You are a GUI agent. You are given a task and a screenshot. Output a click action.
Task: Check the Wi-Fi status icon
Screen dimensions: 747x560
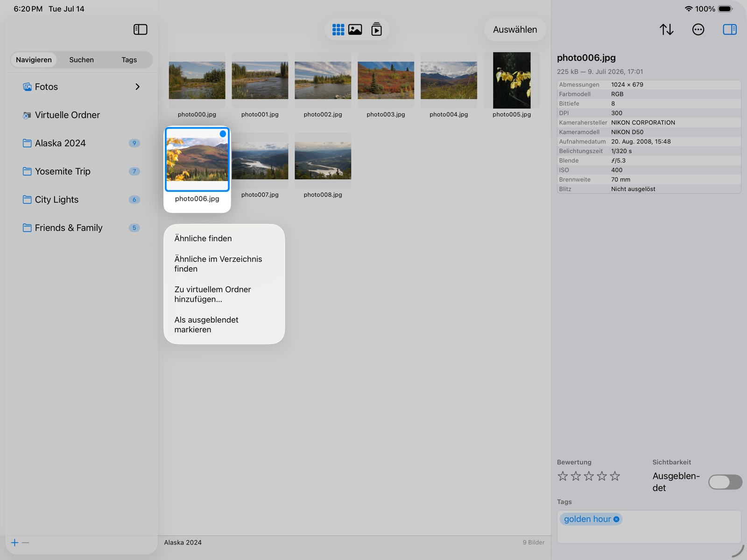688,9
